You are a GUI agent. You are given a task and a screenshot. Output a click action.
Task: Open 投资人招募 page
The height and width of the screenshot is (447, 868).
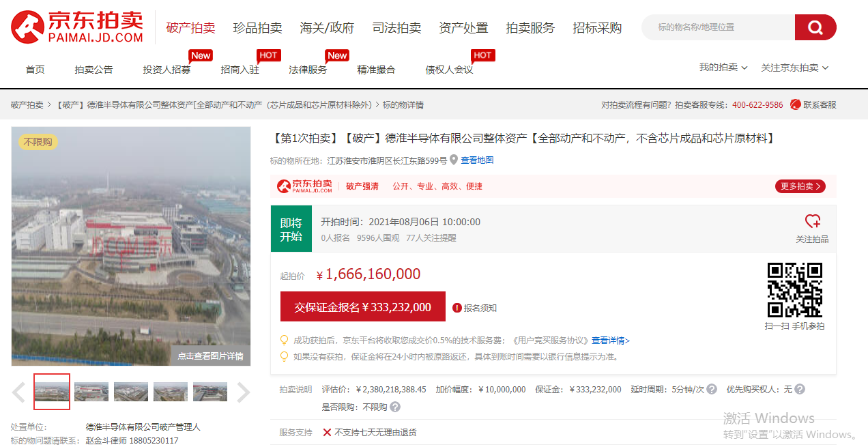point(167,70)
